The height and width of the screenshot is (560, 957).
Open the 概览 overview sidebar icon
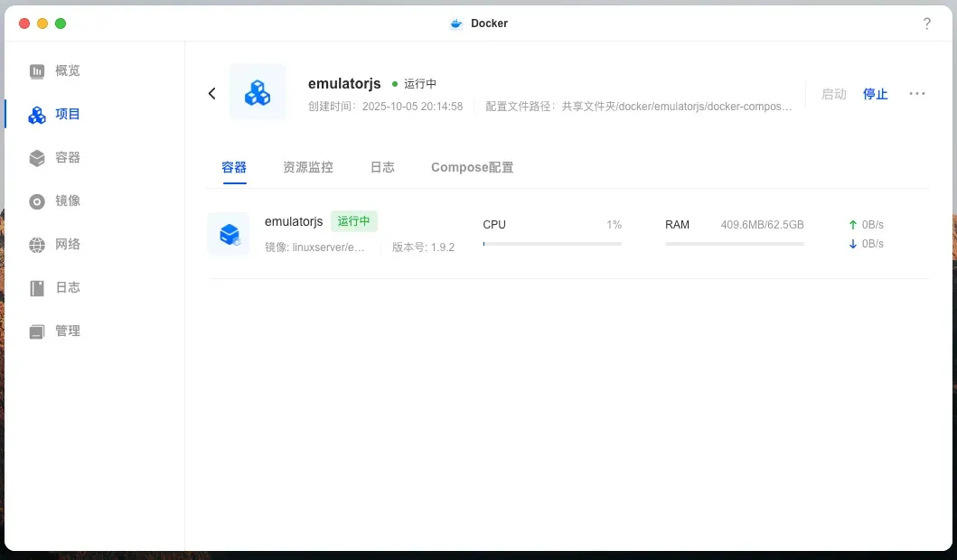pos(37,71)
